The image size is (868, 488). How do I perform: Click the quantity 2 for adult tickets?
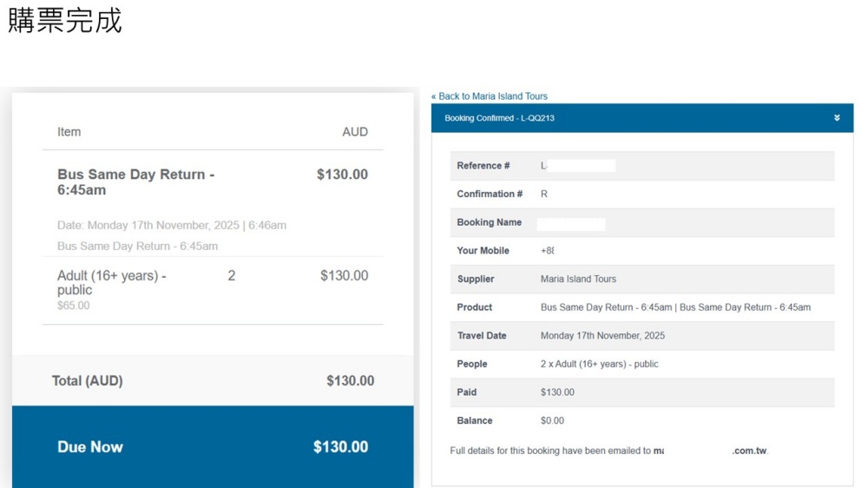click(x=232, y=276)
